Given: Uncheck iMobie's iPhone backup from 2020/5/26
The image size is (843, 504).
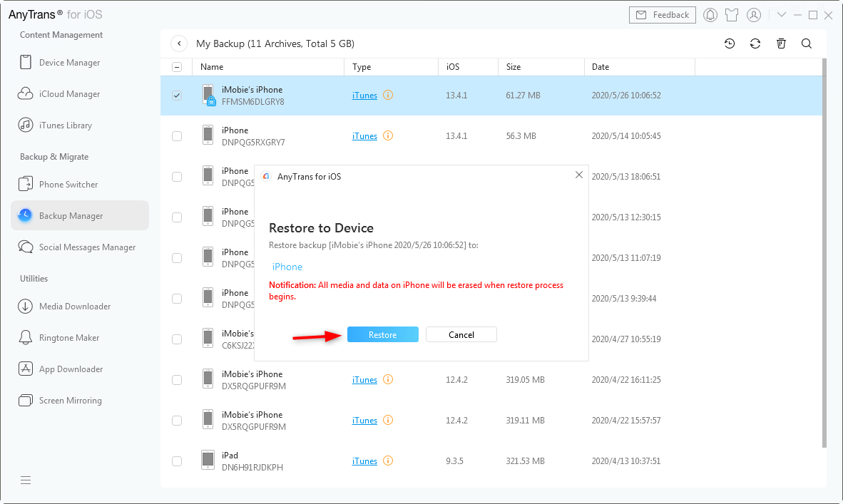Looking at the screenshot, I should pyautogui.click(x=176, y=95).
